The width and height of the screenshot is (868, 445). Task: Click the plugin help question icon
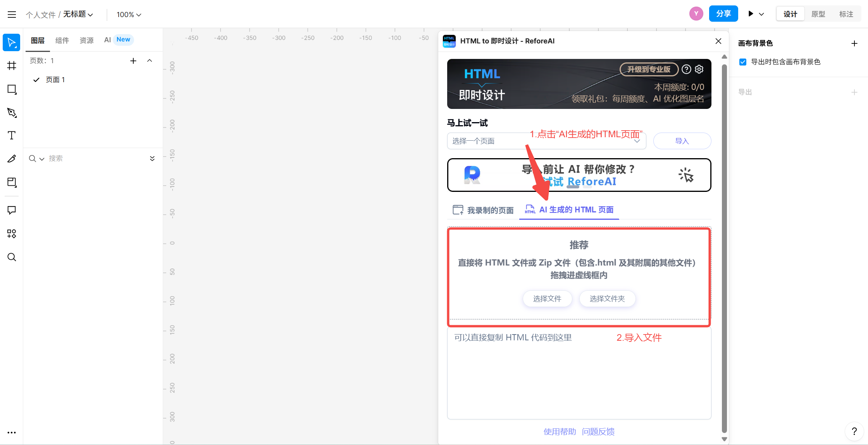[x=686, y=69]
